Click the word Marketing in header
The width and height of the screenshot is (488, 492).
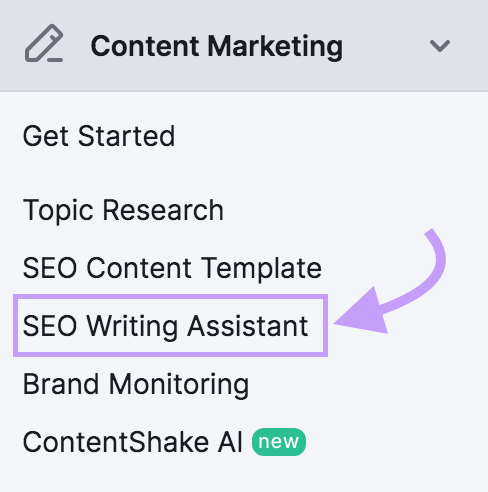[275, 47]
